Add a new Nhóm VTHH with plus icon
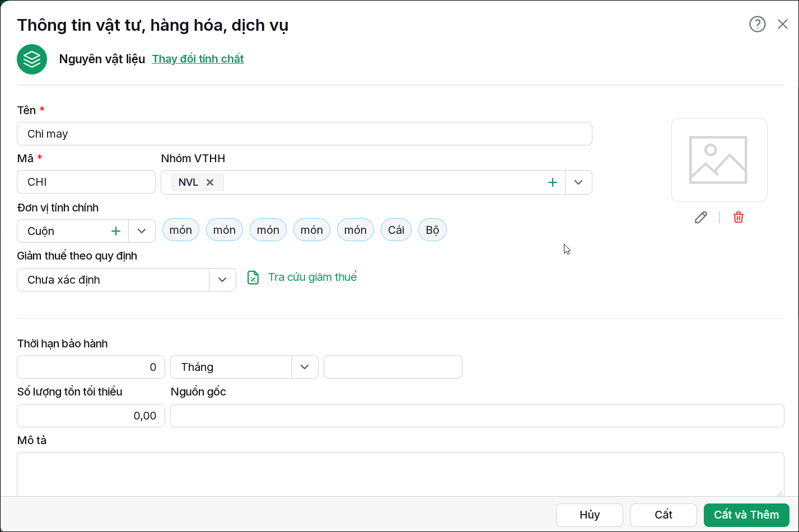The image size is (799, 532). click(553, 182)
